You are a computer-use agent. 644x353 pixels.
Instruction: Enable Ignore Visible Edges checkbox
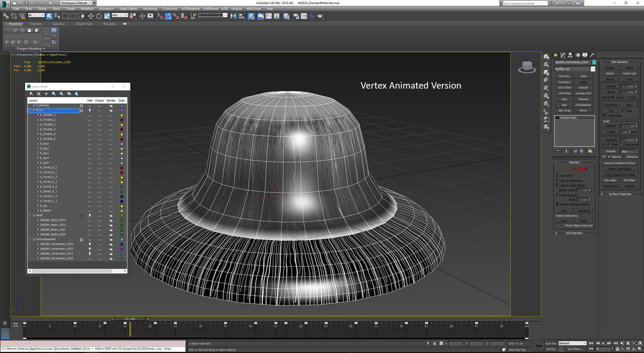pyautogui.click(x=558, y=185)
